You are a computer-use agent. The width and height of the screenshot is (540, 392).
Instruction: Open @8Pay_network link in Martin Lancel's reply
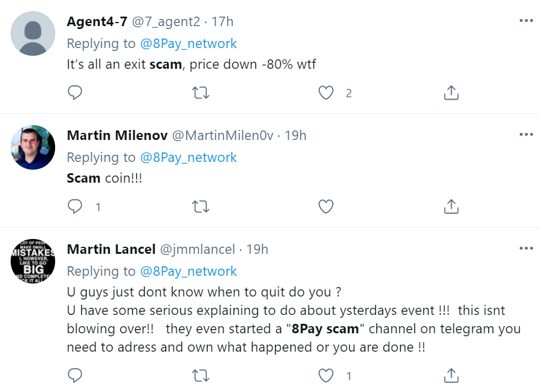(188, 272)
